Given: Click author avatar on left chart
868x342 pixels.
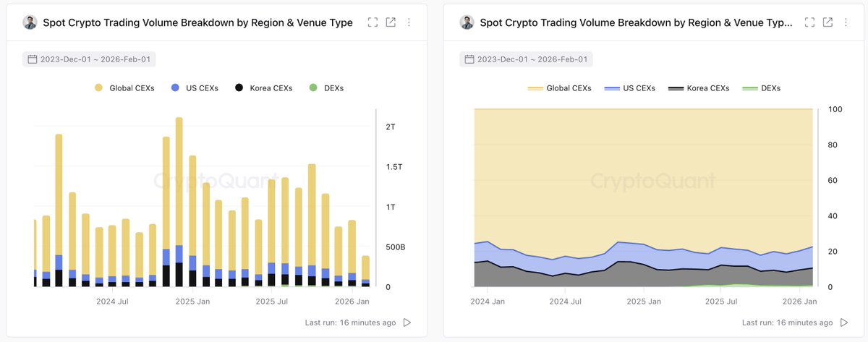Looking at the screenshot, I should (30, 22).
